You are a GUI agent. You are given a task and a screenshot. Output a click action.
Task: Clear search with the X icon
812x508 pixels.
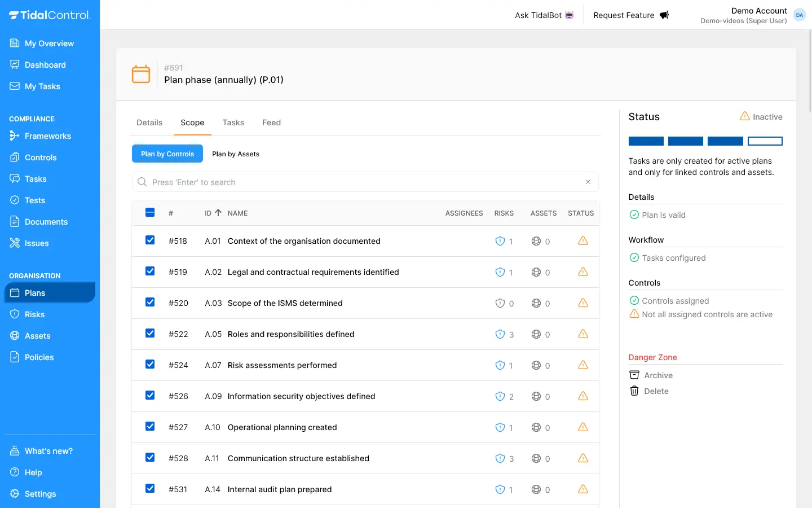[588, 182]
